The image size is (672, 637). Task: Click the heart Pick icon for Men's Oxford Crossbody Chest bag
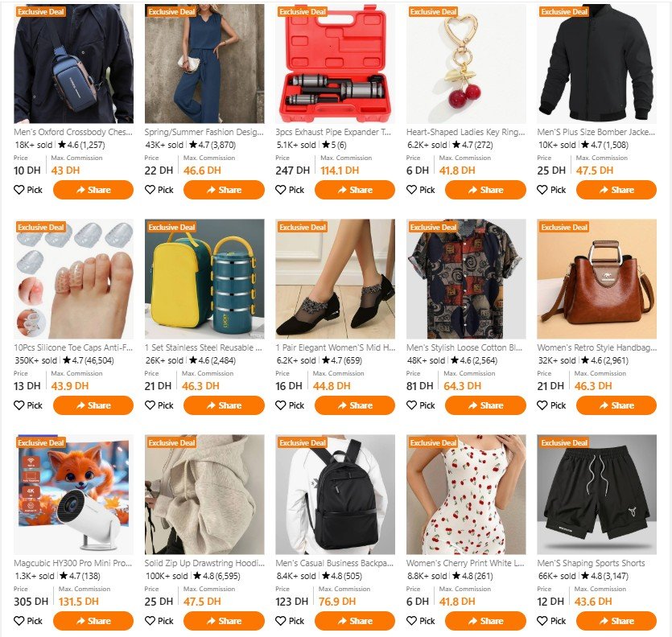pos(19,190)
